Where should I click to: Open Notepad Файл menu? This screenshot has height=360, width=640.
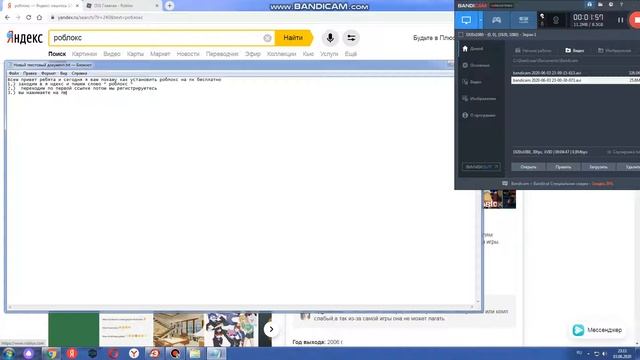point(13,73)
